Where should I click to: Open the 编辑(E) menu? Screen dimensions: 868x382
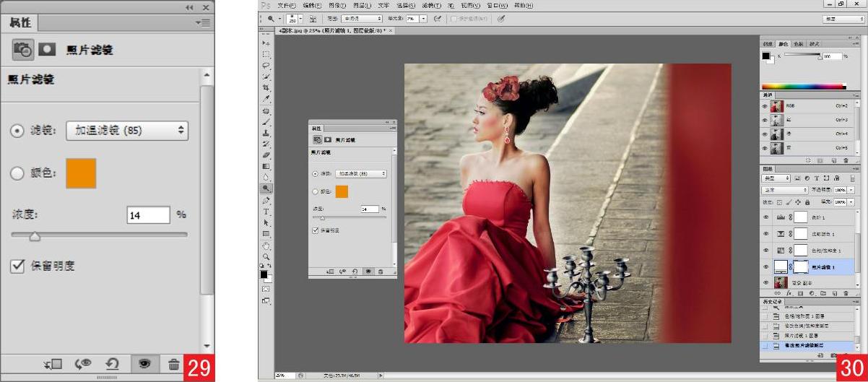[x=311, y=5]
